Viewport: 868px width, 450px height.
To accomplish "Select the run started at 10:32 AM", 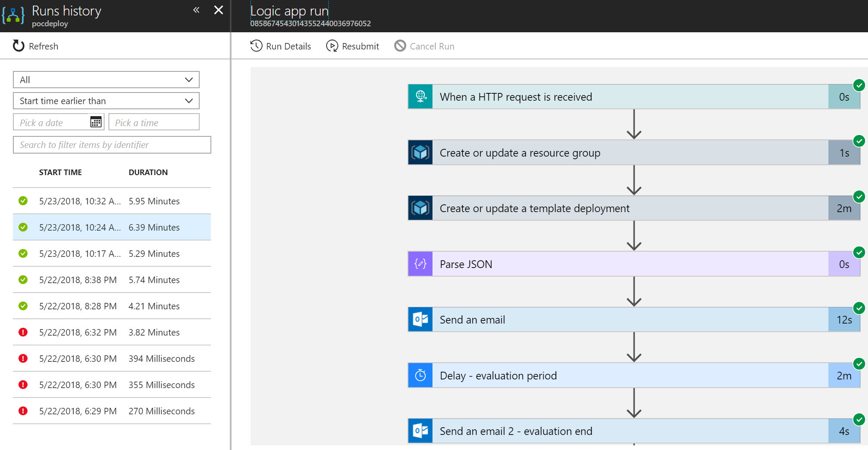I will [112, 201].
